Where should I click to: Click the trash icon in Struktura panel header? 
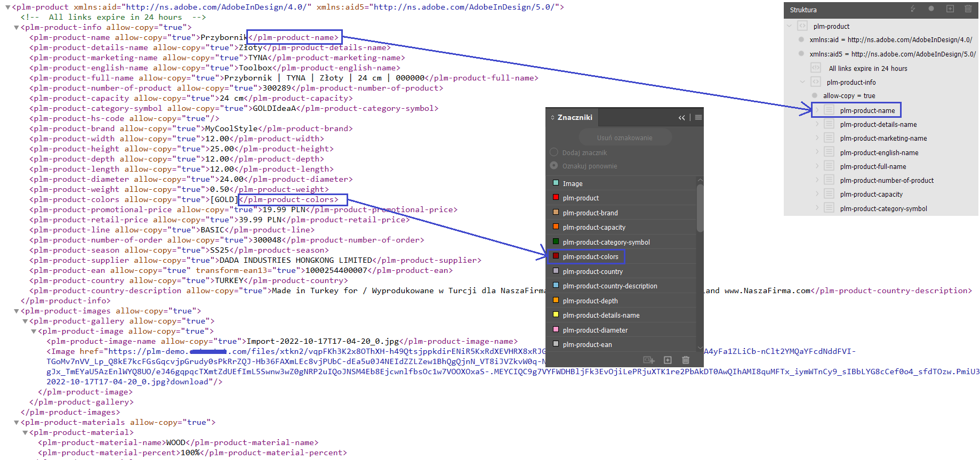coord(968,9)
